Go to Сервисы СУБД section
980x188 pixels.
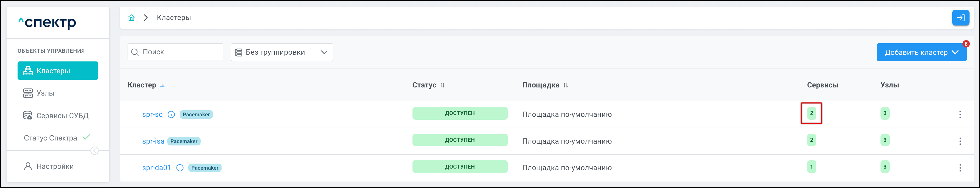click(62, 116)
